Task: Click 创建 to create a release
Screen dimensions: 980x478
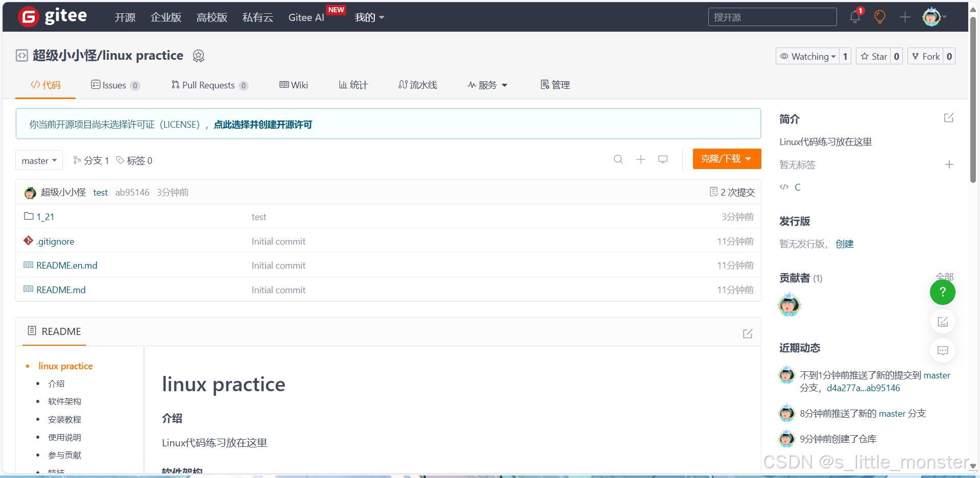Action: point(844,244)
